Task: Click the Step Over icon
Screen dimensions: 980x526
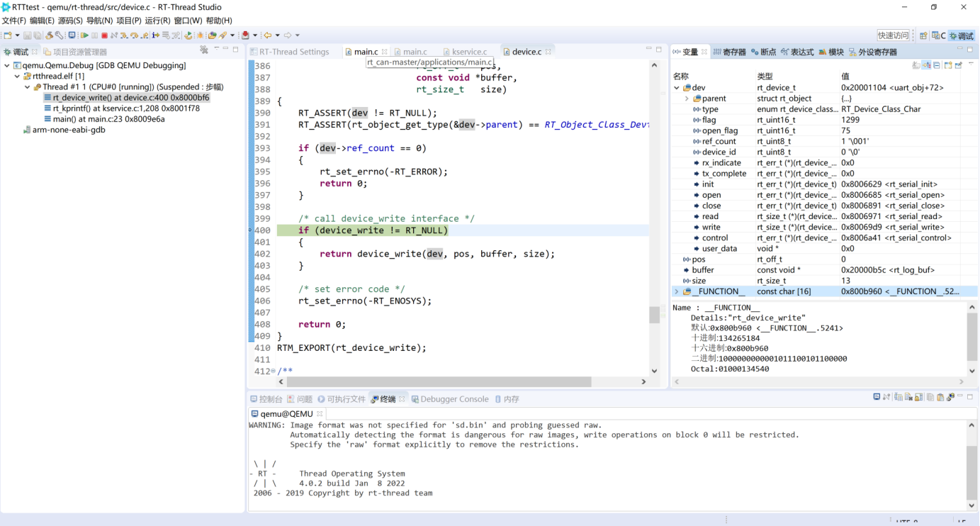Action: pyautogui.click(x=135, y=35)
